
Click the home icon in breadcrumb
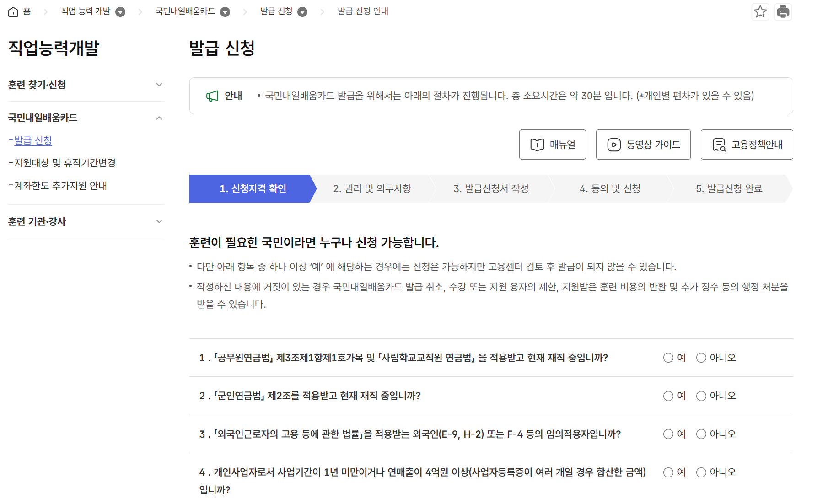(13, 12)
